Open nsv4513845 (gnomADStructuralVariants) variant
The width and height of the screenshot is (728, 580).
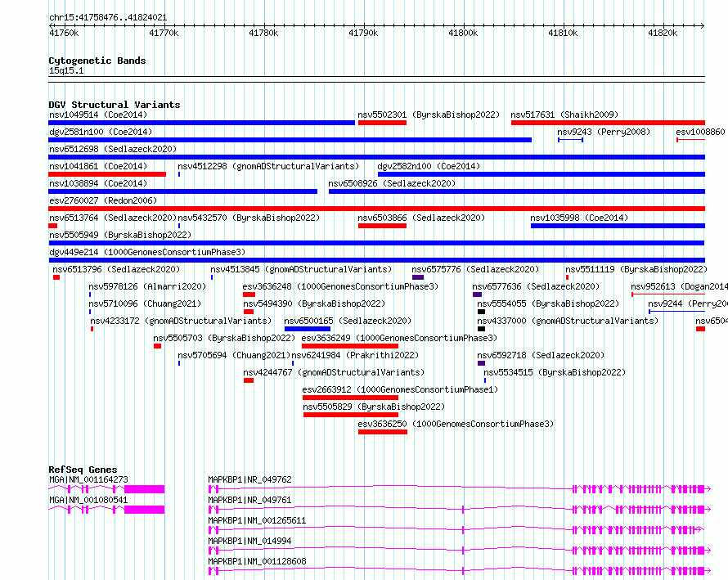point(301,269)
